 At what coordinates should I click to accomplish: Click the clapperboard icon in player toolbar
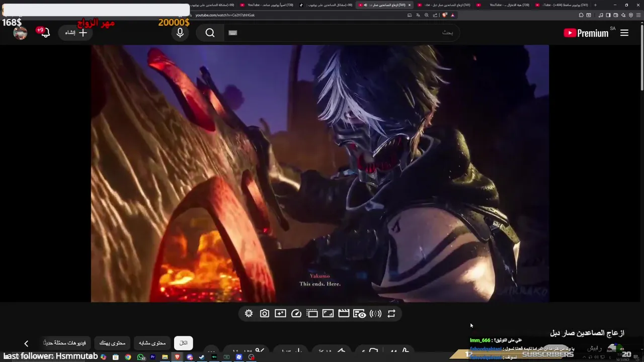pos(344,313)
